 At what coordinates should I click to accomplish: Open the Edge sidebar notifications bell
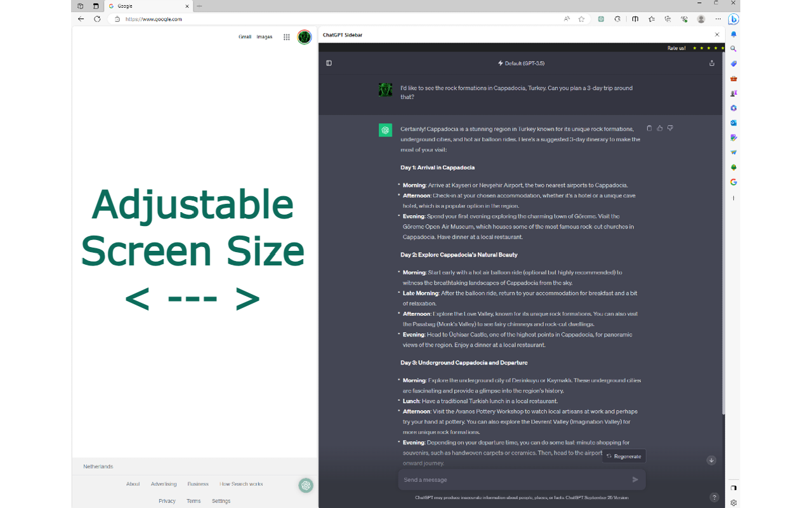tap(733, 34)
